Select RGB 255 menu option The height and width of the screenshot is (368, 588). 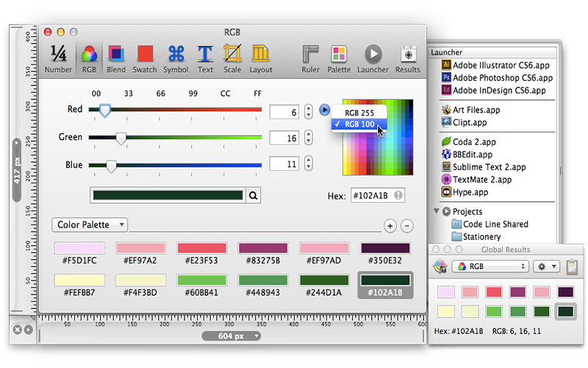click(x=359, y=113)
